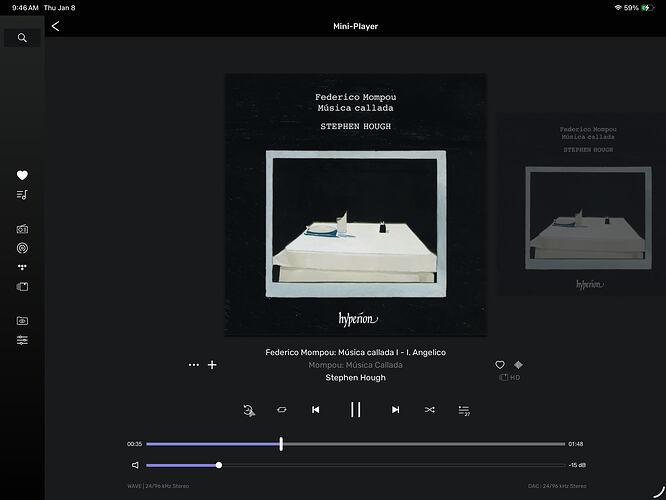
Task: Open artist 'Stephen Hough'
Action: pyautogui.click(x=356, y=378)
